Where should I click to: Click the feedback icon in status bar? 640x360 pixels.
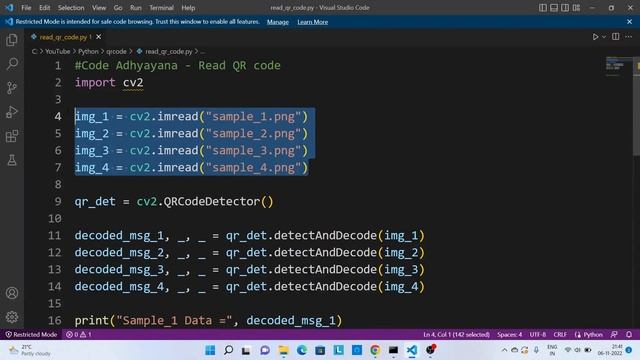(614, 335)
